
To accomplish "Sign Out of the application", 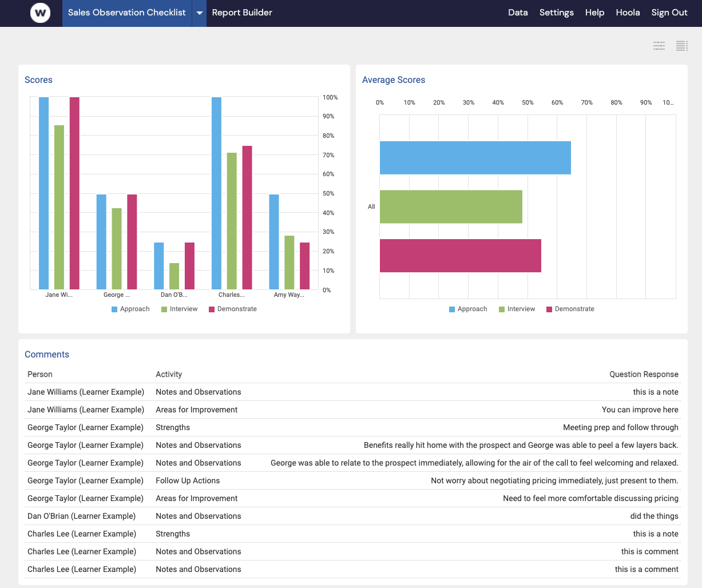I will 669,12.
